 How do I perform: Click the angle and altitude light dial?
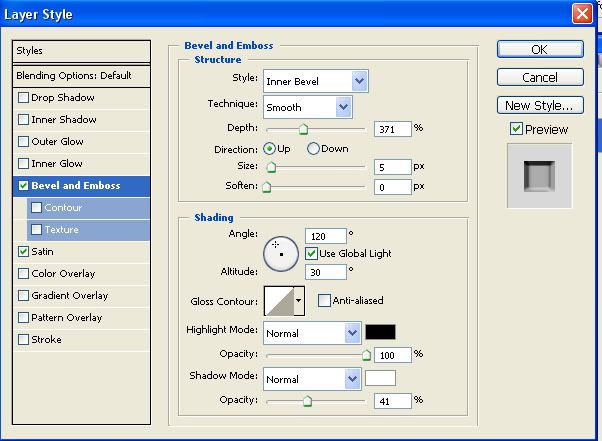(281, 254)
